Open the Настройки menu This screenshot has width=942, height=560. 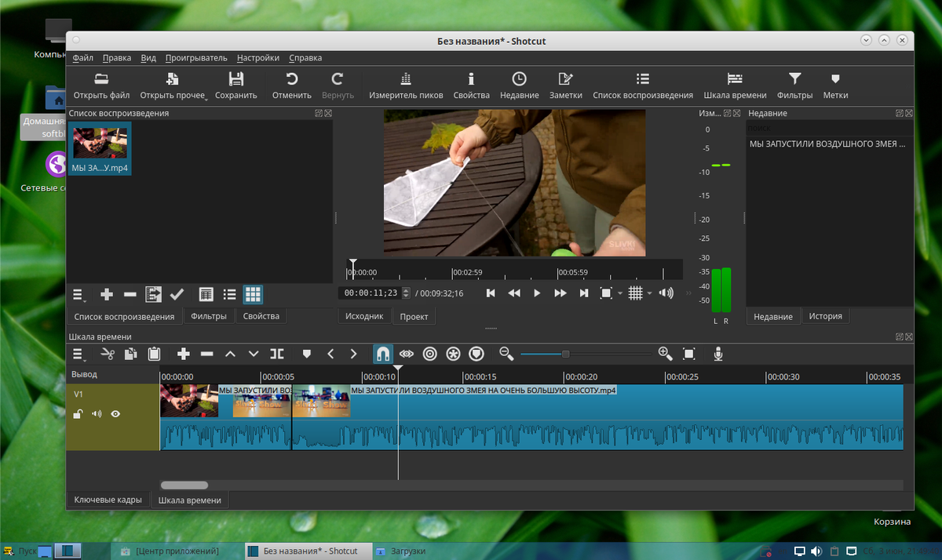click(x=257, y=57)
